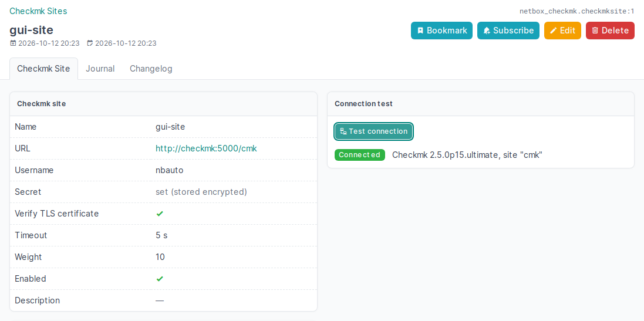The height and width of the screenshot is (321, 644).
Task: Select the Checkmk Site tab
Action: click(x=43, y=69)
